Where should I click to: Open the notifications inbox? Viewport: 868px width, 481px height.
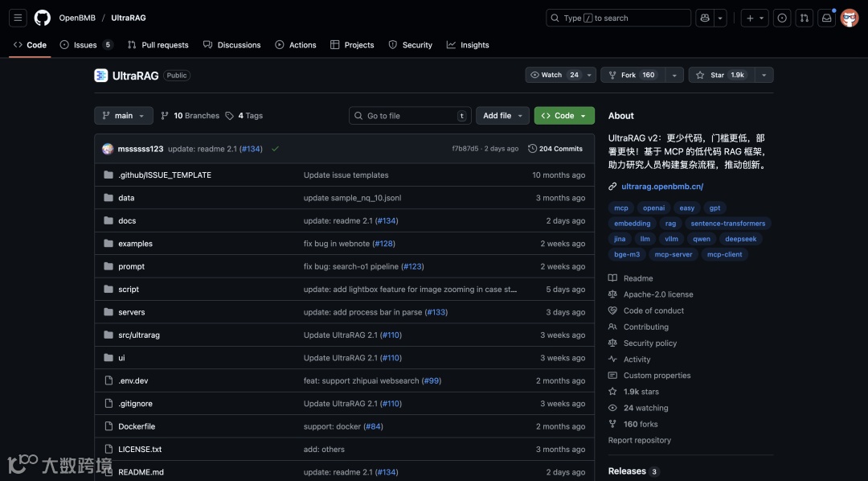point(826,18)
